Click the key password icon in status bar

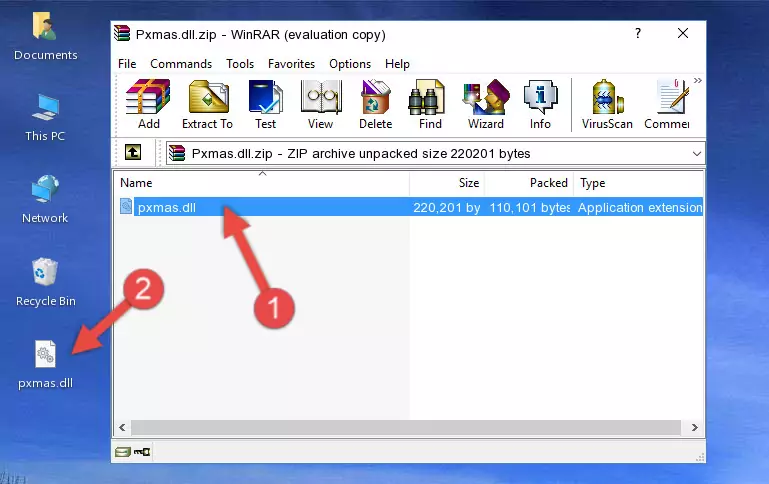(142, 452)
